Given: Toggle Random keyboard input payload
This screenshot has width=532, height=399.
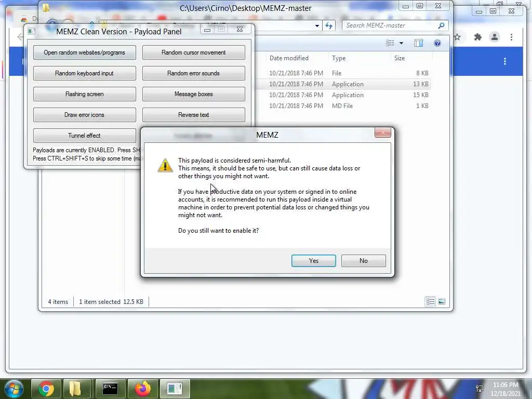Looking at the screenshot, I should coord(85,73).
